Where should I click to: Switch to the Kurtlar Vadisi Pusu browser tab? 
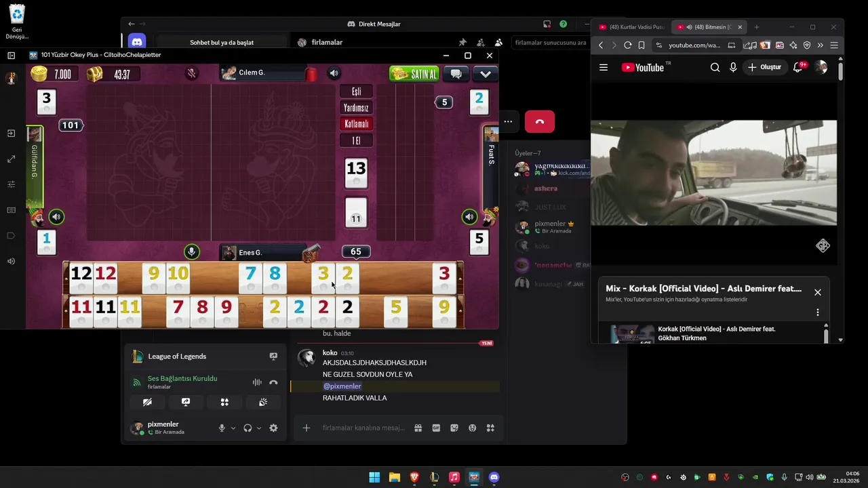[x=631, y=27]
